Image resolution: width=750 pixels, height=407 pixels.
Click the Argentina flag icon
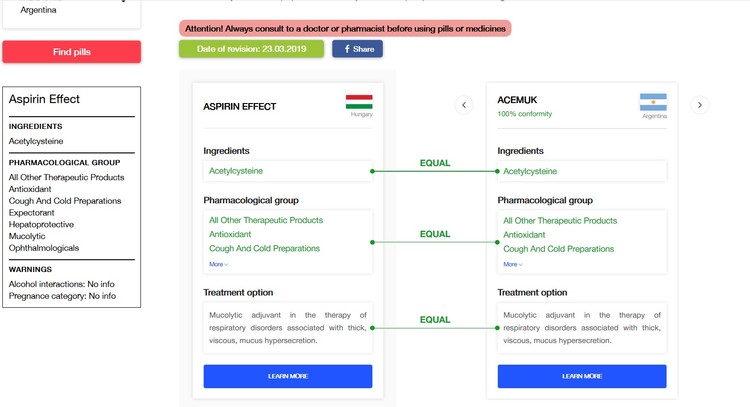tap(653, 101)
